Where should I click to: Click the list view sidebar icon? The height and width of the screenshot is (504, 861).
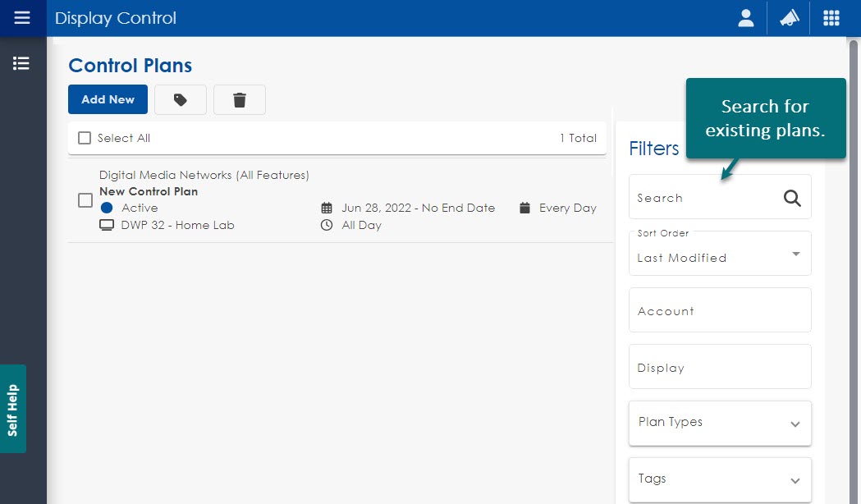(21, 63)
